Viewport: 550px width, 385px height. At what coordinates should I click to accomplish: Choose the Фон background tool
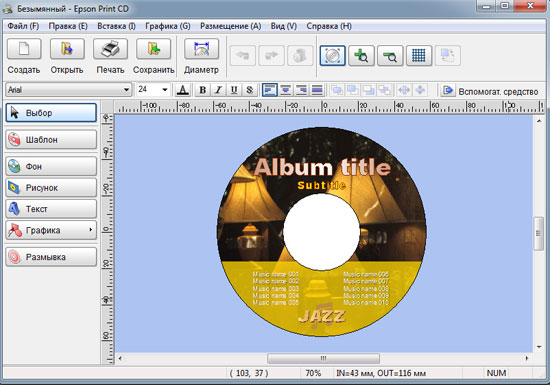click(51, 166)
